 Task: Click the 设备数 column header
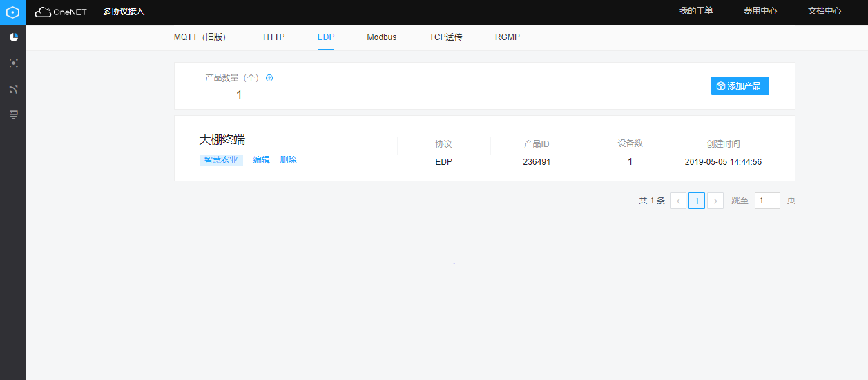(x=630, y=143)
